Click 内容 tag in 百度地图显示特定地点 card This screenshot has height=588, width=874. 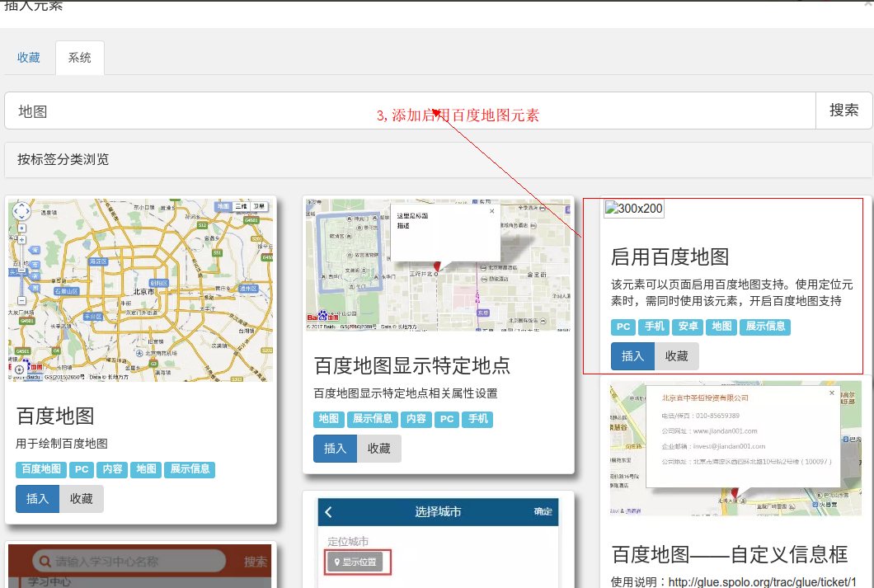(416, 419)
